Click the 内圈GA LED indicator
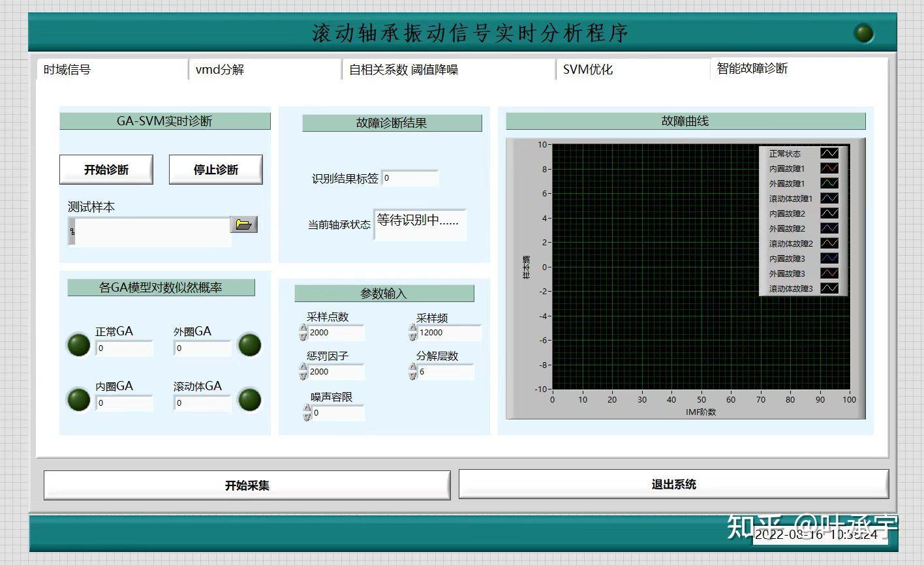The image size is (924, 565). 78,399
